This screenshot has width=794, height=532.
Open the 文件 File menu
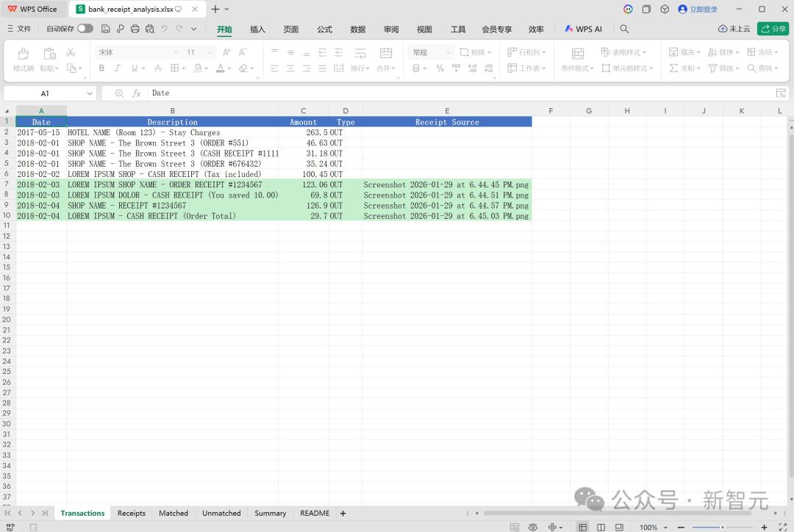coord(19,29)
